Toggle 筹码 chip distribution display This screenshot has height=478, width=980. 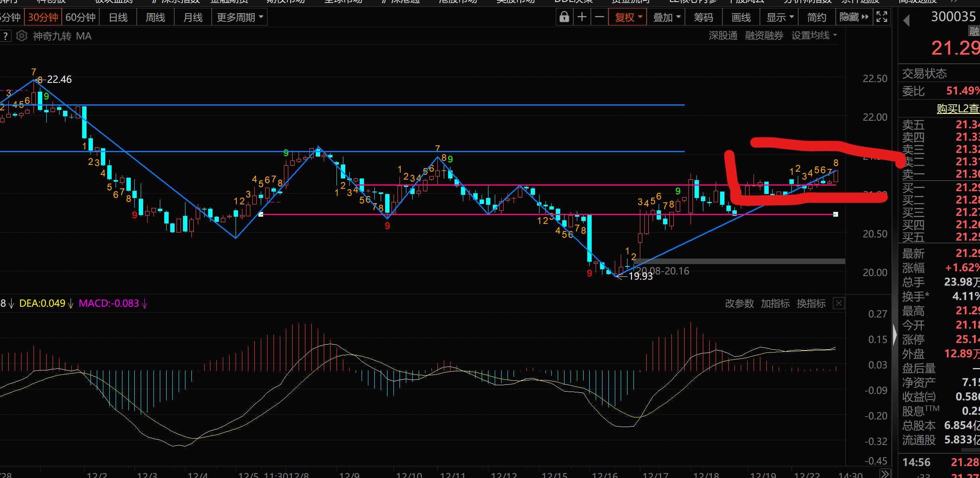click(703, 17)
